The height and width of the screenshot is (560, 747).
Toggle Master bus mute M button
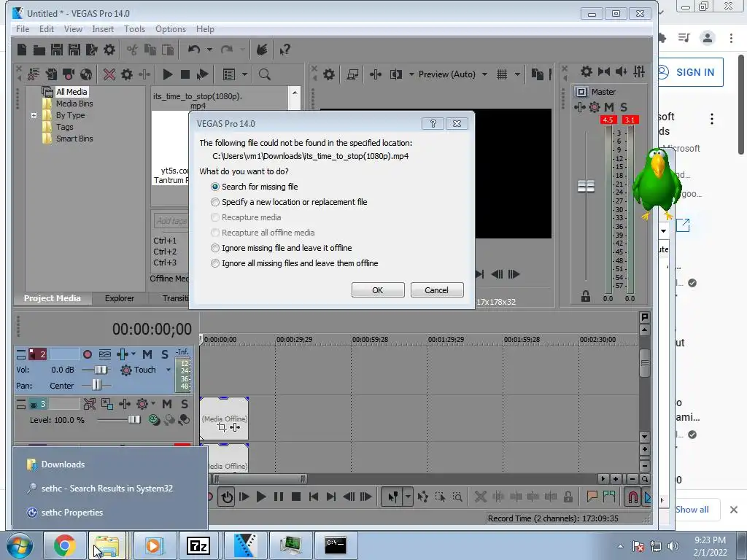point(609,107)
